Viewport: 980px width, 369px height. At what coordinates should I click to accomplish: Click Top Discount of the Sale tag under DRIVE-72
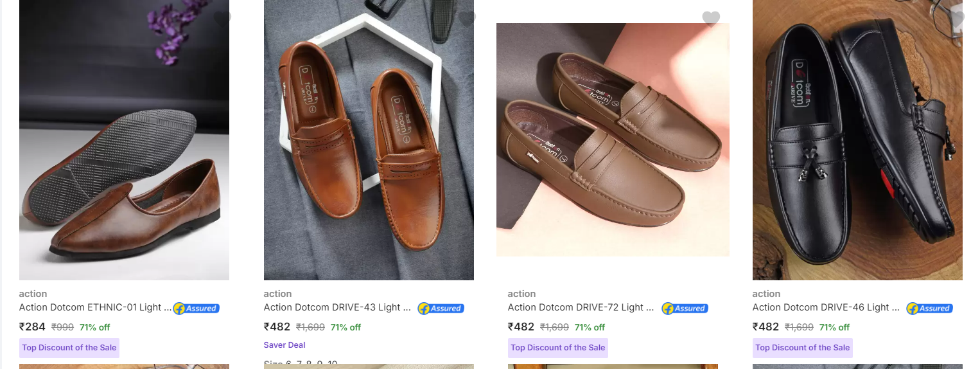tap(558, 348)
